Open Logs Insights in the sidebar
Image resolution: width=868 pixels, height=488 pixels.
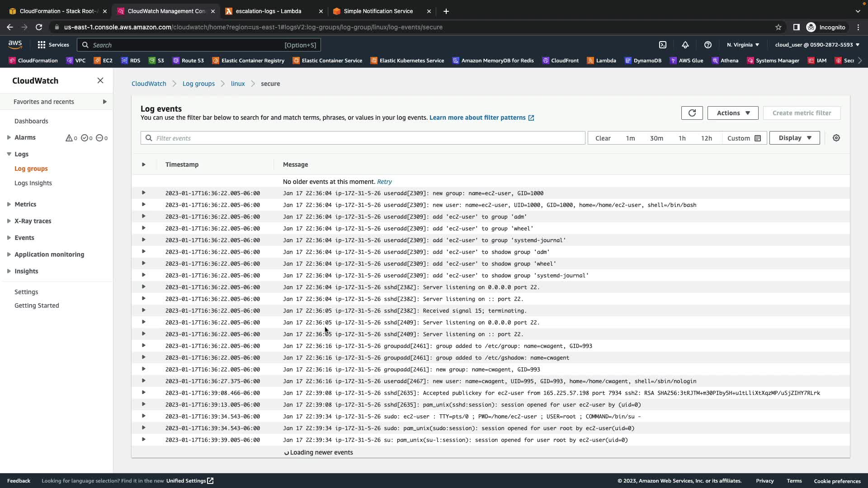[x=33, y=183]
